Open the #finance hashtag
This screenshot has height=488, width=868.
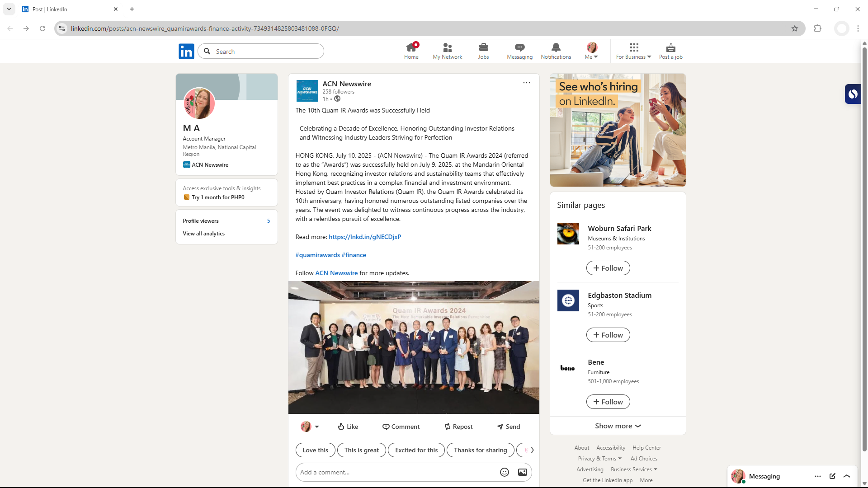[354, 255]
